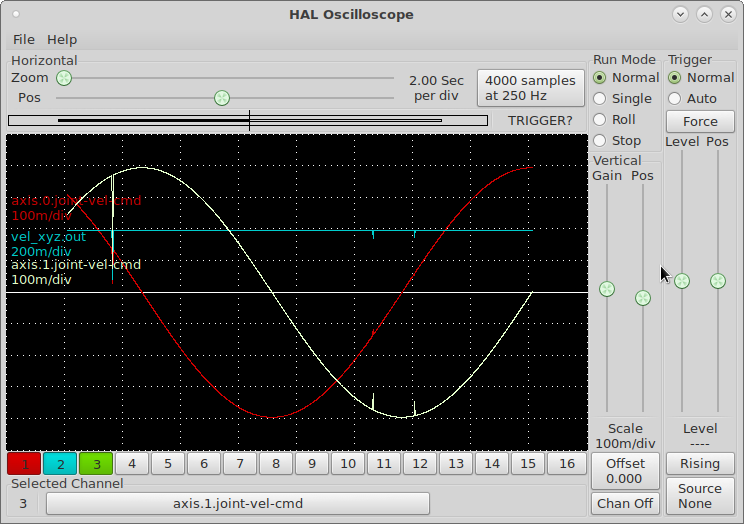Click the Offset 0.000 button

(625, 471)
